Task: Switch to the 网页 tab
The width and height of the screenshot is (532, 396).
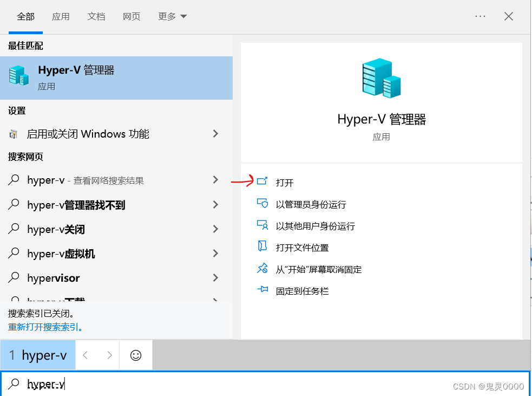Action: coord(132,16)
